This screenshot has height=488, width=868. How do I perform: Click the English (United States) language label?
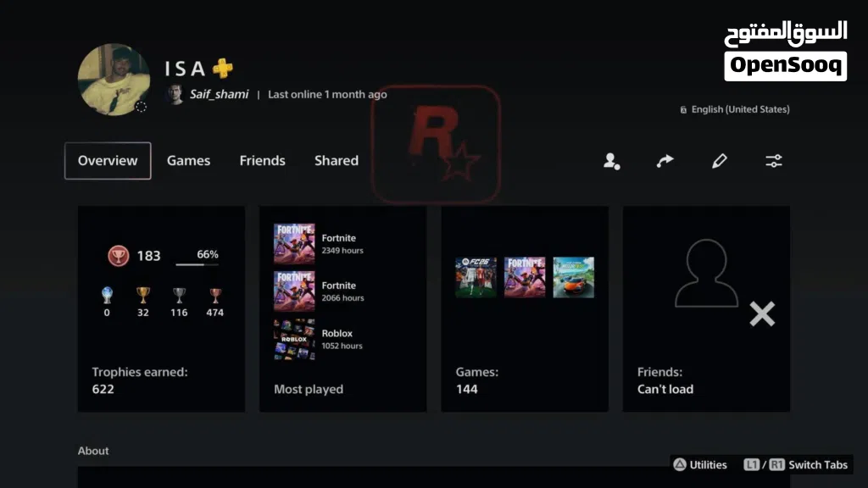[x=740, y=109]
